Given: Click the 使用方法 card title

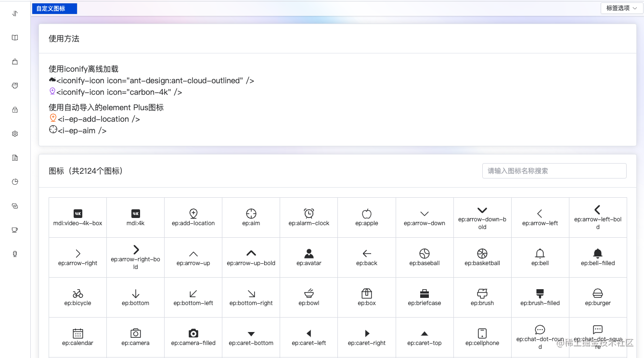Looking at the screenshot, I should pos(64,38).
